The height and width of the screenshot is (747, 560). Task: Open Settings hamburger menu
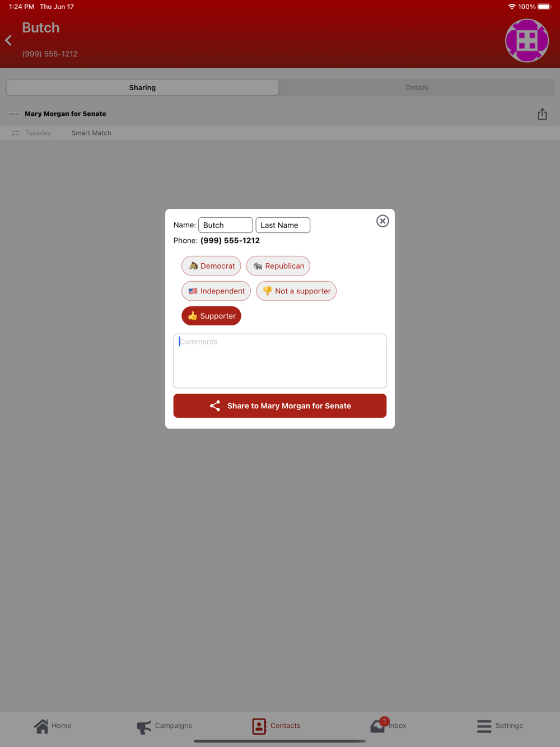(x=484, y=726)
